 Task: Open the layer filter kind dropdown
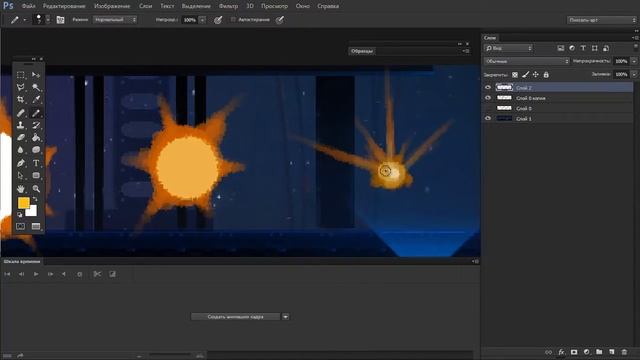pyautogui.click(x=509, y=48)
